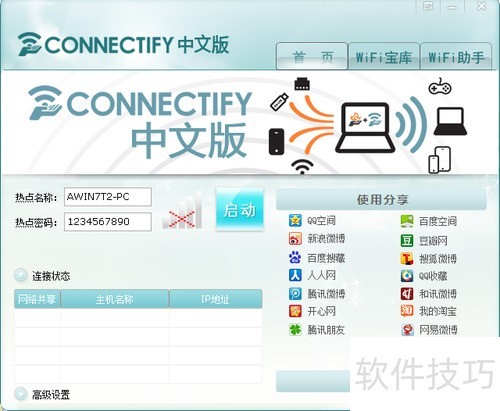Click the 启动 start button
This screenshot has height=411, width=500.
(240, 209)
